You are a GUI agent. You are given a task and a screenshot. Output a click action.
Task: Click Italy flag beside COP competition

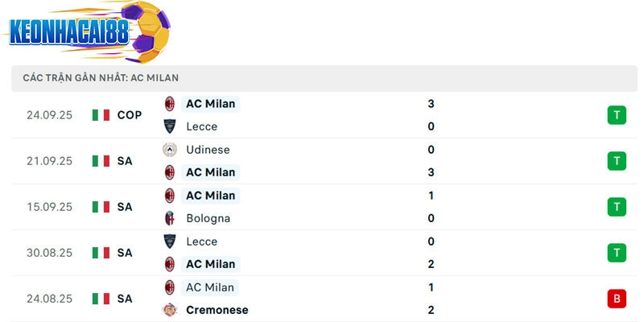[101, 115]
